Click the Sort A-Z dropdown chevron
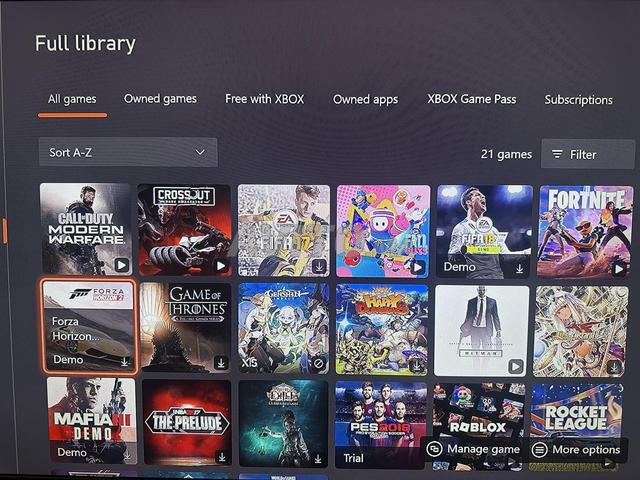The image size is (640, 480). (x=200, y=152)
